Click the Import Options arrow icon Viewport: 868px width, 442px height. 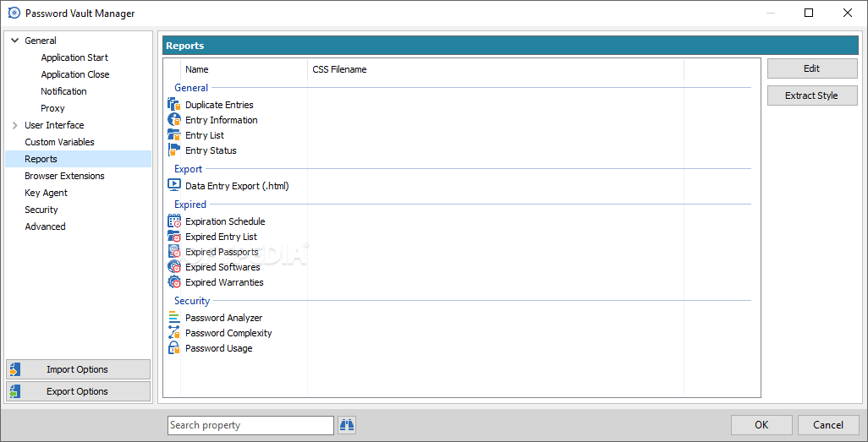pos(14,369)
